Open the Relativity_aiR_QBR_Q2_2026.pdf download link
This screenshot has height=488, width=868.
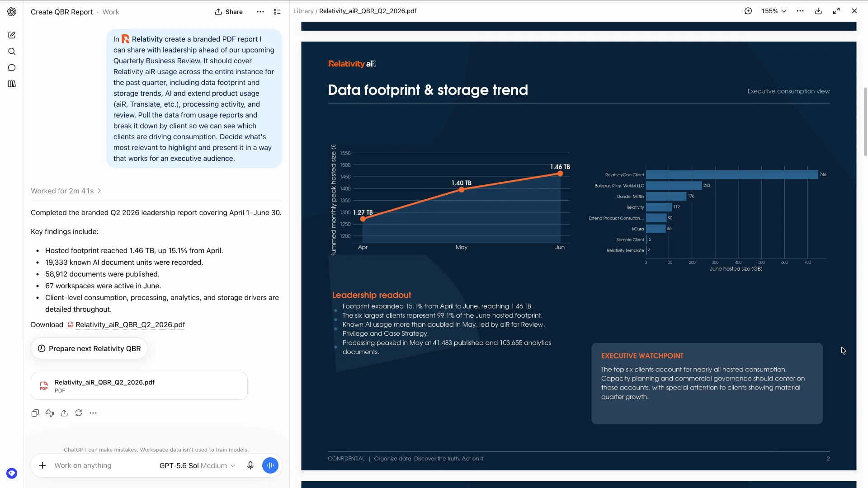pyautogui.click(x=130, y=324)
